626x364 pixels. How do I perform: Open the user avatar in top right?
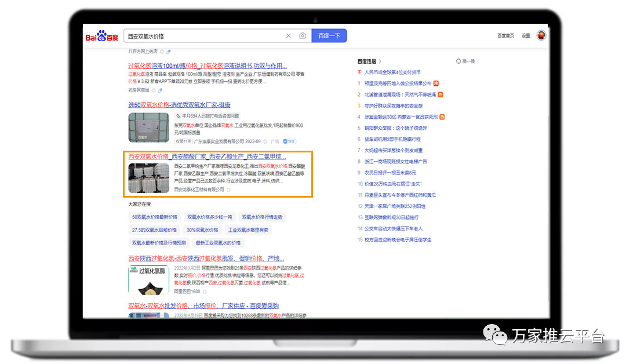click(x=541, y=35)
